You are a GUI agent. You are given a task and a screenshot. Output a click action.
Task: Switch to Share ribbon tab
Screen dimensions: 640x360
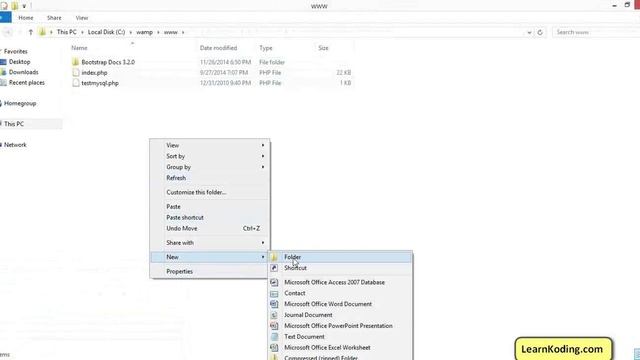click(x=54, y=18)
